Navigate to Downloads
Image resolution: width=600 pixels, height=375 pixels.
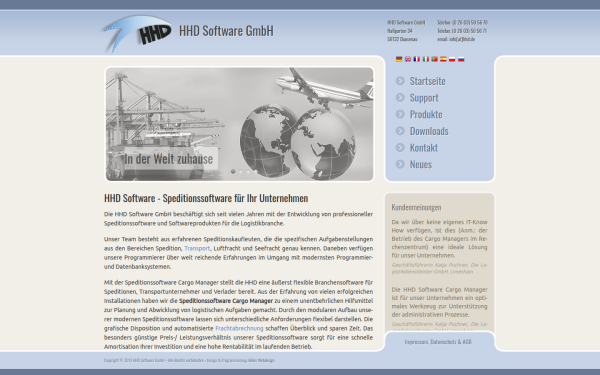(429, 131)
